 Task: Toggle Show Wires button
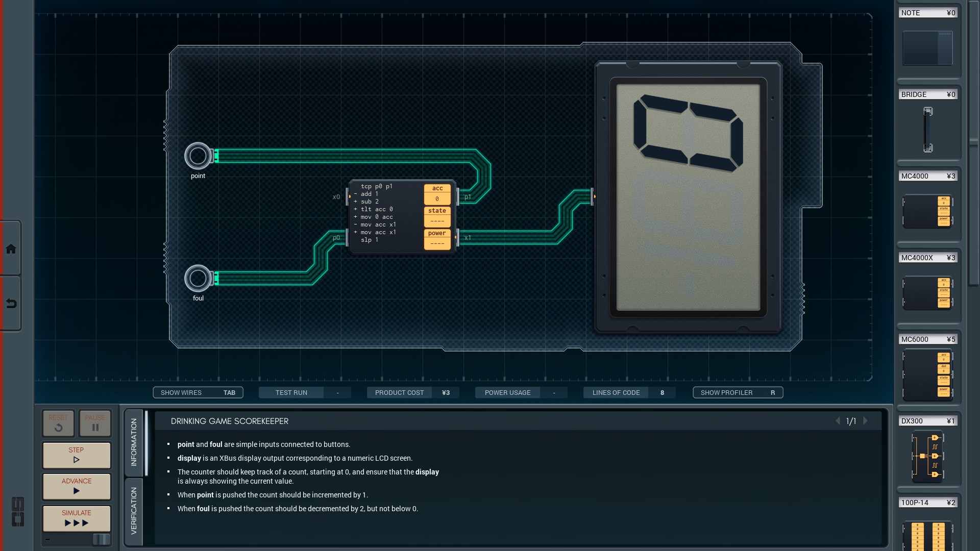coord(198,392)
